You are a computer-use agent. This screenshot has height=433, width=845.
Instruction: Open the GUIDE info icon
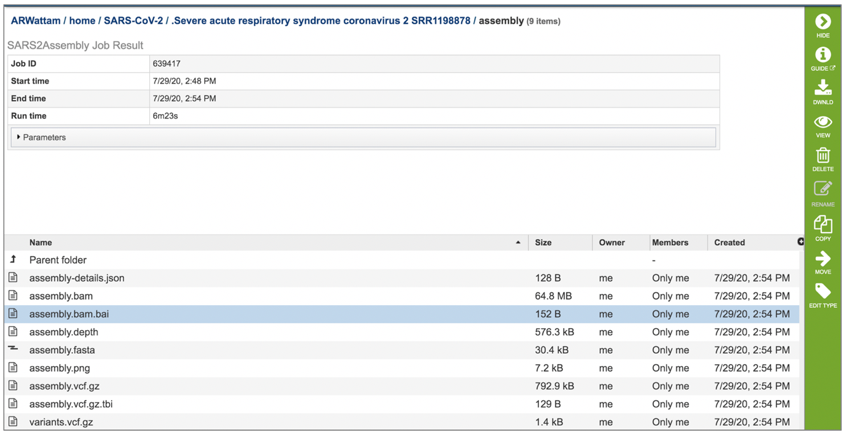pyautogui.click(x=822, y=54)
